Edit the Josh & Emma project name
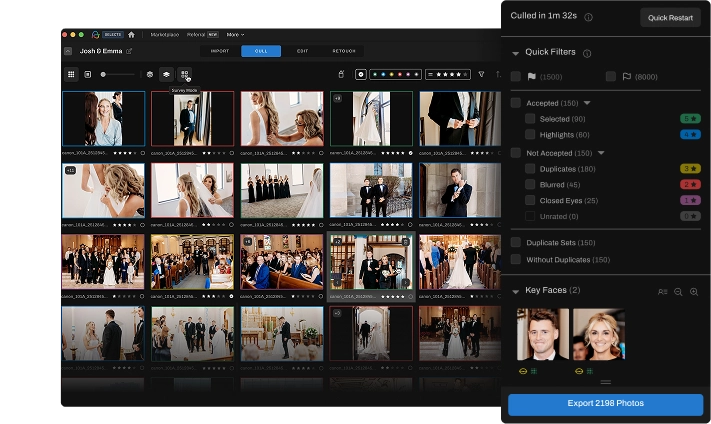The height and width of the screenshot is (424, 711). (129, 51)
